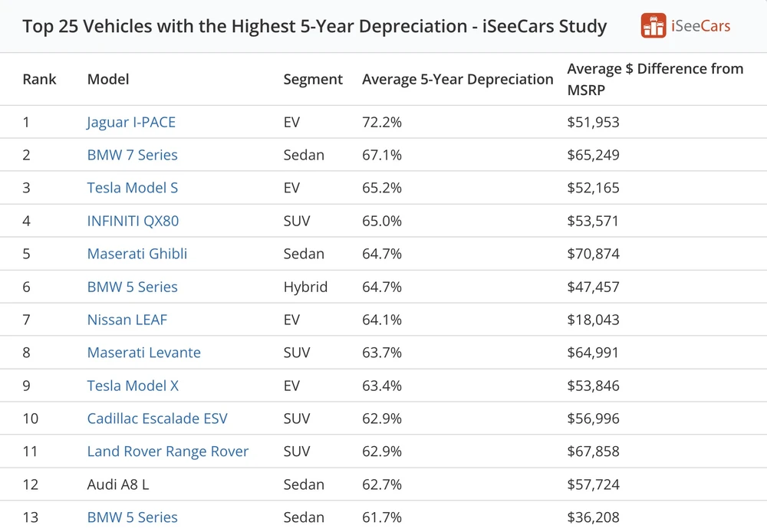Image resolution: width=767 pixels, height=532 pixels.
Task: Follow the Maserati Ghibli link
Action: (x=137, y=254)
